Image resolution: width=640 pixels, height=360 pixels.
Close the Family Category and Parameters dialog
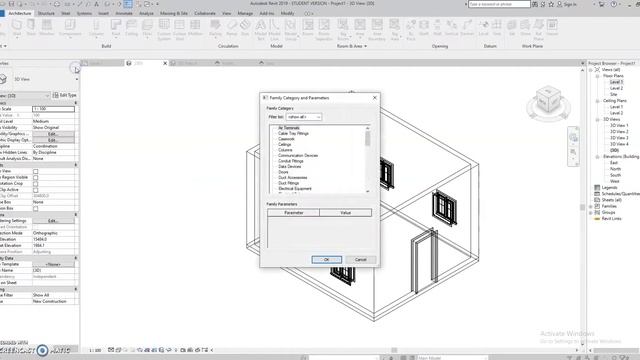click(x=375, y=98)
